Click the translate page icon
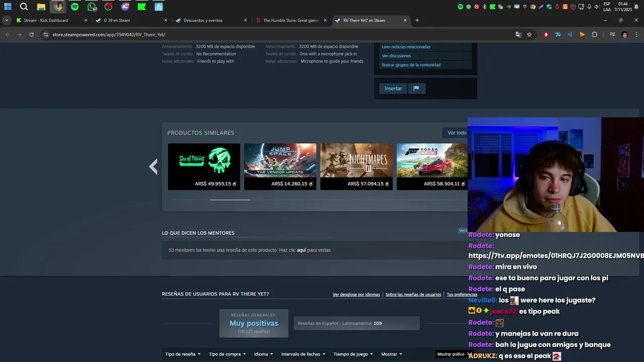The width and height of the screenshot is (644, 362). pyautogui.click(x=518, y=35)
